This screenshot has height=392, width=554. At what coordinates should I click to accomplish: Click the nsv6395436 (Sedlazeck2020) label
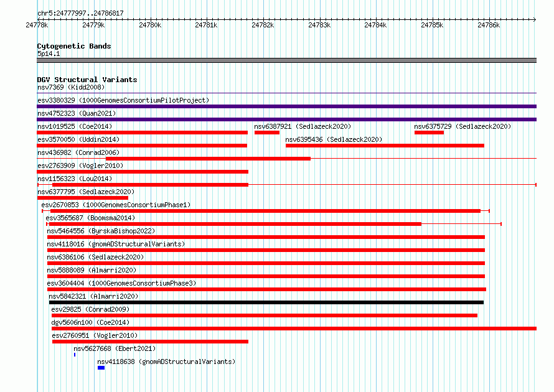(x=334, y=139)
